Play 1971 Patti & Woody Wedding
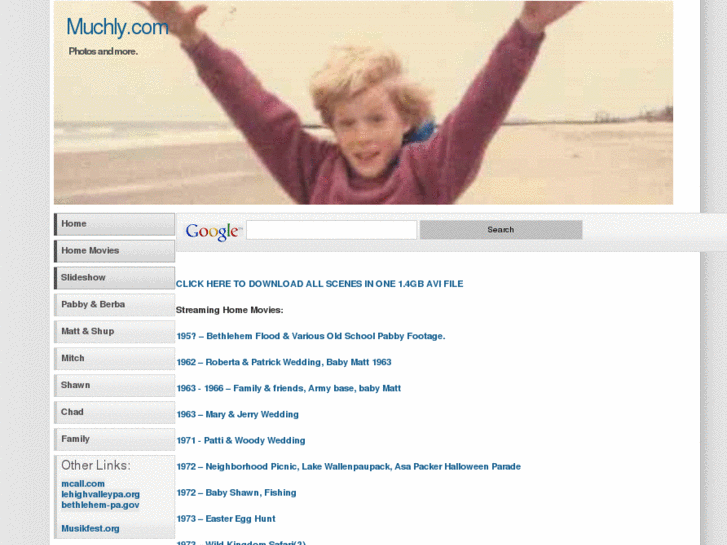This screenshot has width=727, height=545. pyautogui.click(x=241, y=441)
